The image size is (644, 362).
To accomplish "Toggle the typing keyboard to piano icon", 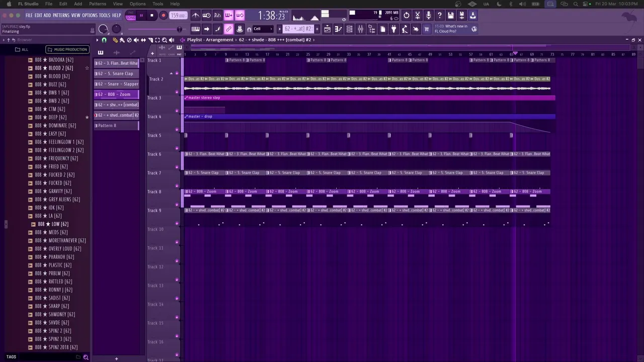I will point(196,29).
